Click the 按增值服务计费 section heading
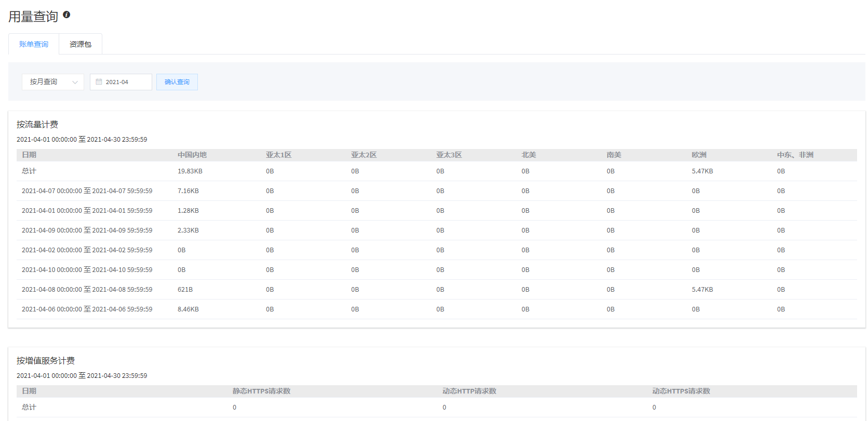Viewport: 868px width, 421px height. [x=46, y=361]
